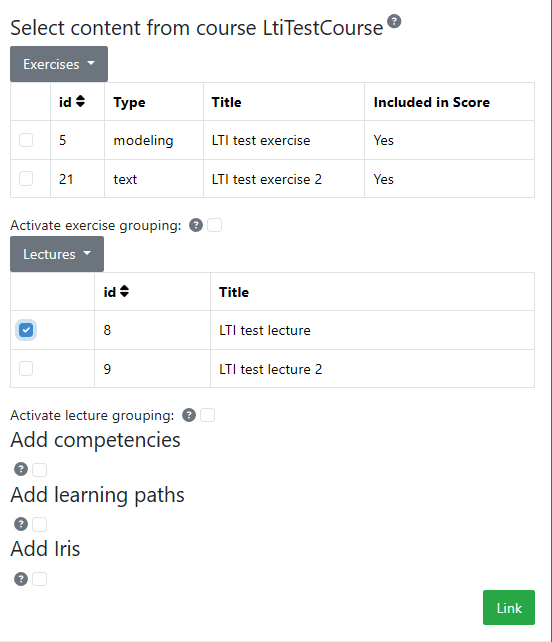Enable the Activate lecture grouping checkbox

[208, 415]
